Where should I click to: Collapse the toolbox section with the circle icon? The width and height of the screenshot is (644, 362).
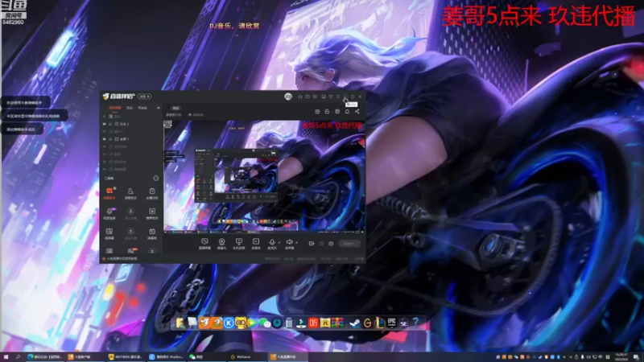point(155,178)
